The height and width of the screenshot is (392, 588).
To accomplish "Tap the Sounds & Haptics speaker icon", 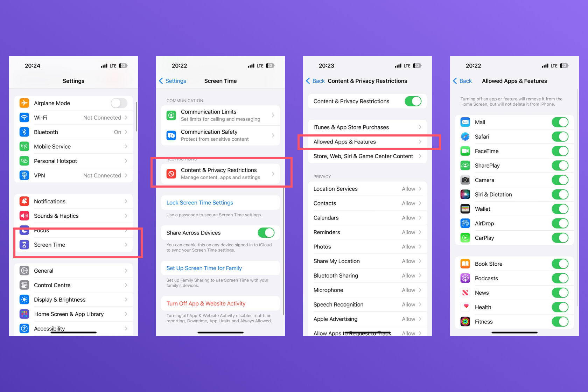I will pyautogui.click(x=24, y=216).
